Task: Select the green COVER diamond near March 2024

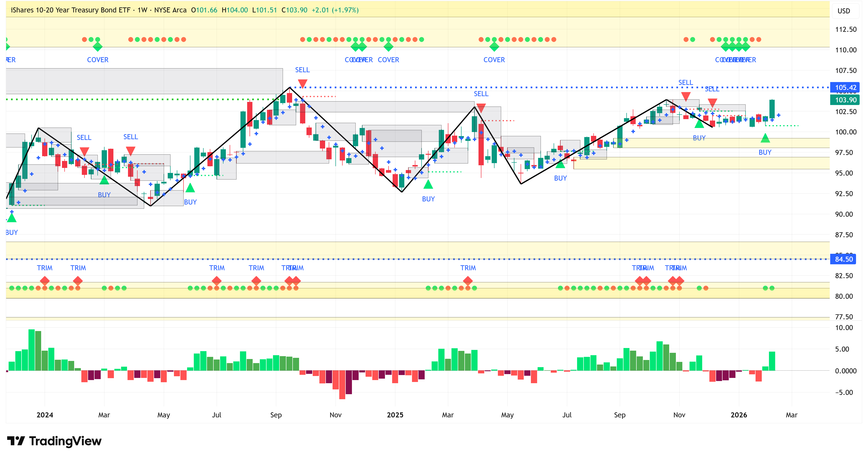Action: point(97,47)
